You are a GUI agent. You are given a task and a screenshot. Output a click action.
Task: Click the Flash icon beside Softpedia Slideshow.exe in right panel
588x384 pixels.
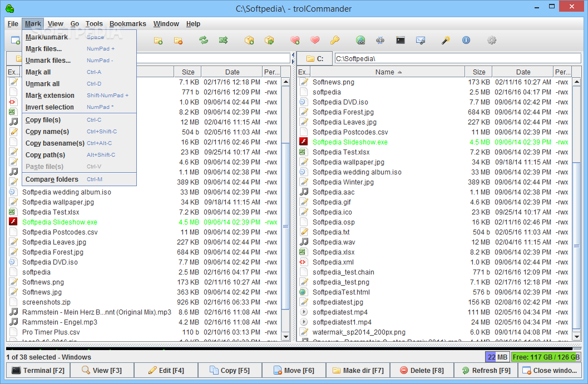point(303,142)
